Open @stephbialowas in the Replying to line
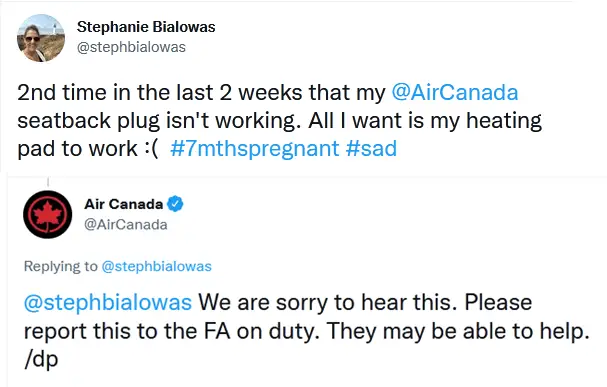 tap(156, 266)
